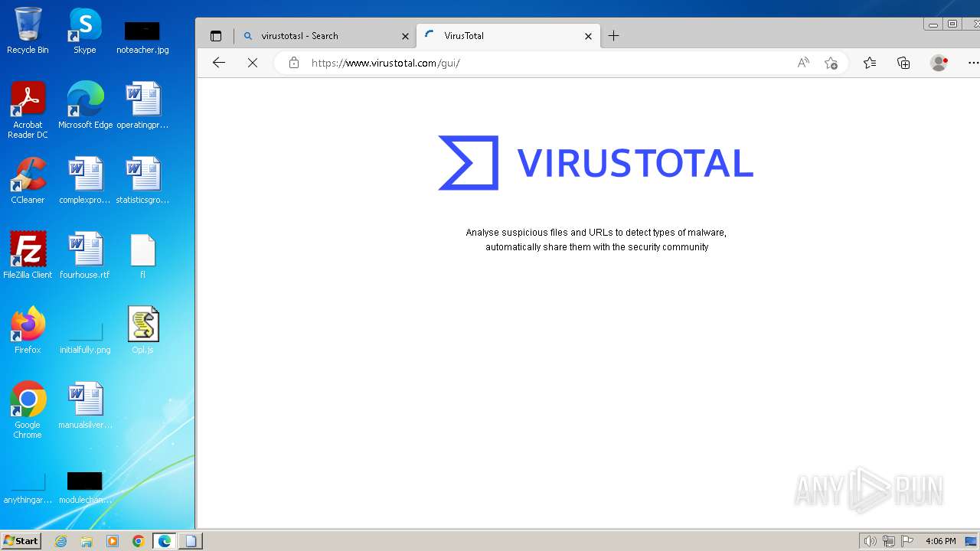
Task: Select the anythingar... desktop file
Action: (x=28, y=488)
